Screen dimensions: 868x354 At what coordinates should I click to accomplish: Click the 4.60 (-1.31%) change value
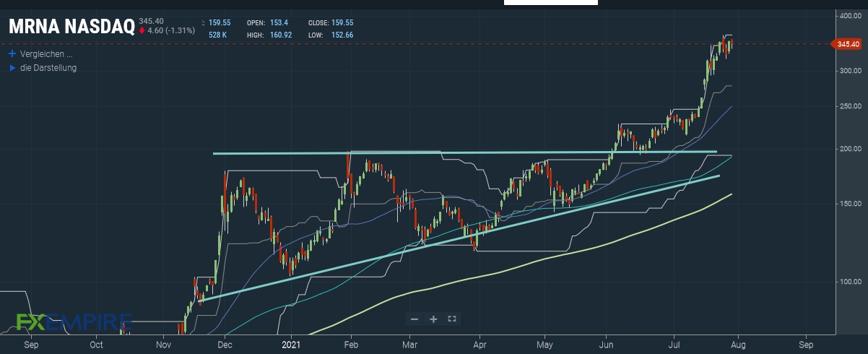(x=171, y=30)
